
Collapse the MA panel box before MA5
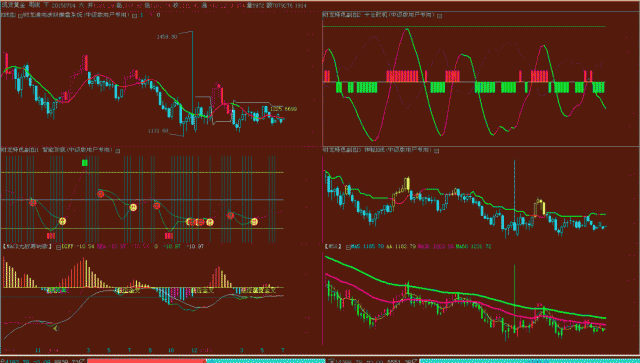click(348, 247)
